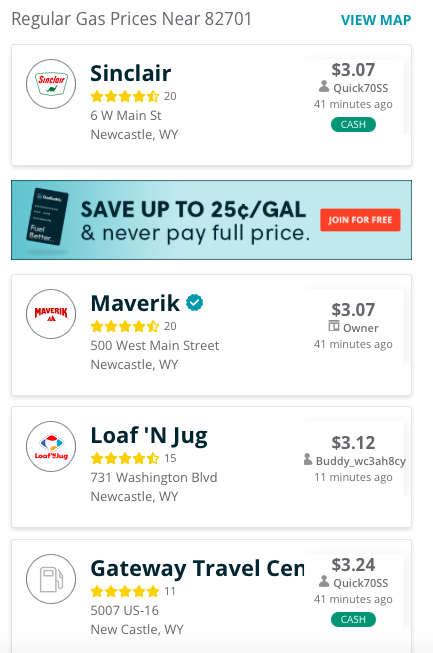The height and width of the screenshot is (653, 433).
Task: Click the Loaf 'N Jug logo icon
Action: 51,446
